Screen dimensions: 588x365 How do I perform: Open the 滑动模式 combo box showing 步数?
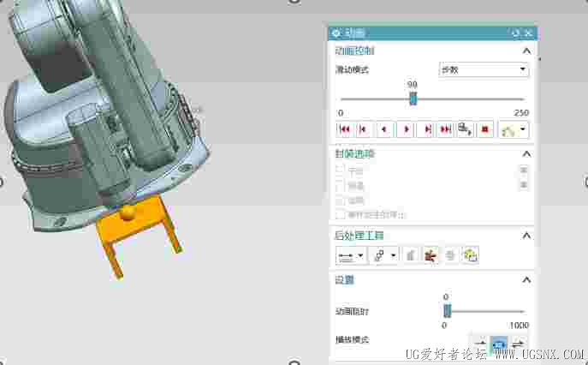(x=484, y=70)
